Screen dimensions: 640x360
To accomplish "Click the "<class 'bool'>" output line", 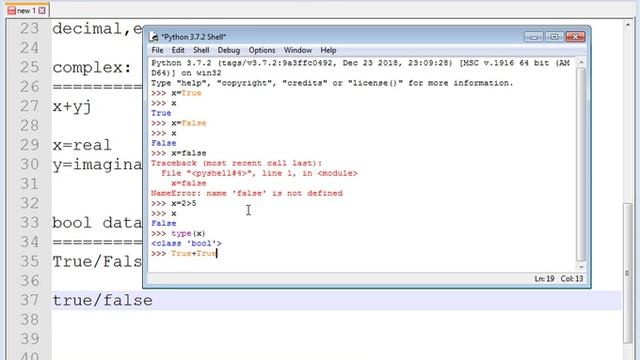I will (186, 243).
